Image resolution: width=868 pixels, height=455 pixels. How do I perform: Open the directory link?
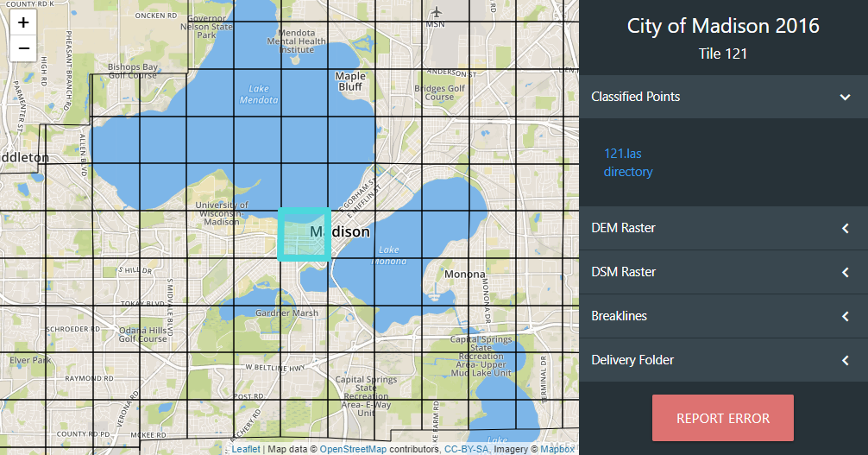[x=627, y=172]
